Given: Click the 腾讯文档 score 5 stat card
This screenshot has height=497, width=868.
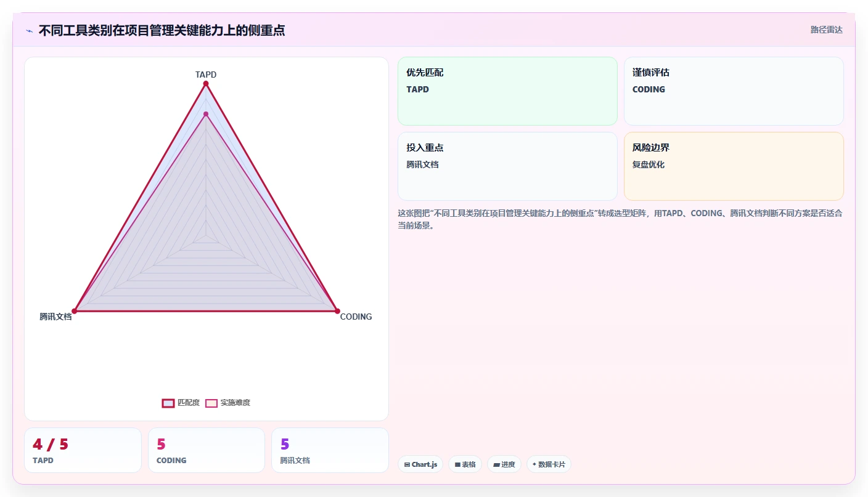Looking at the screenshot, I should pos(330,450).
